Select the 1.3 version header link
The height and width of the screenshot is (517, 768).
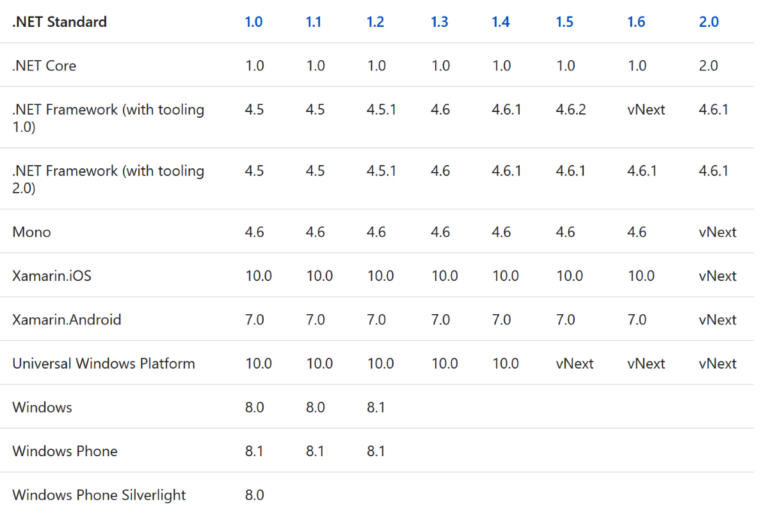point(439,22)
